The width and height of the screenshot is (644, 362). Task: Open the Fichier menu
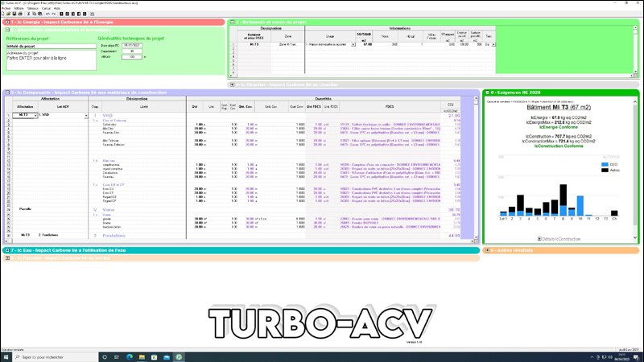point(6,7)
